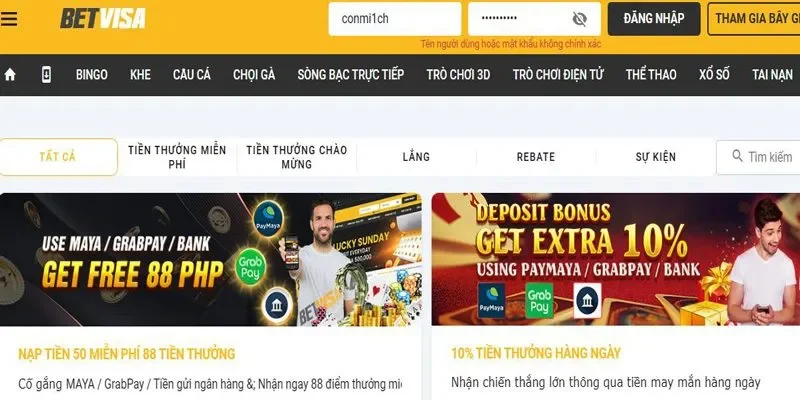Viewport: 800px width, 400px height.
Task: Open SÒNG BẠC TRỰC TIẾP menu
Action: pos(351,75)
